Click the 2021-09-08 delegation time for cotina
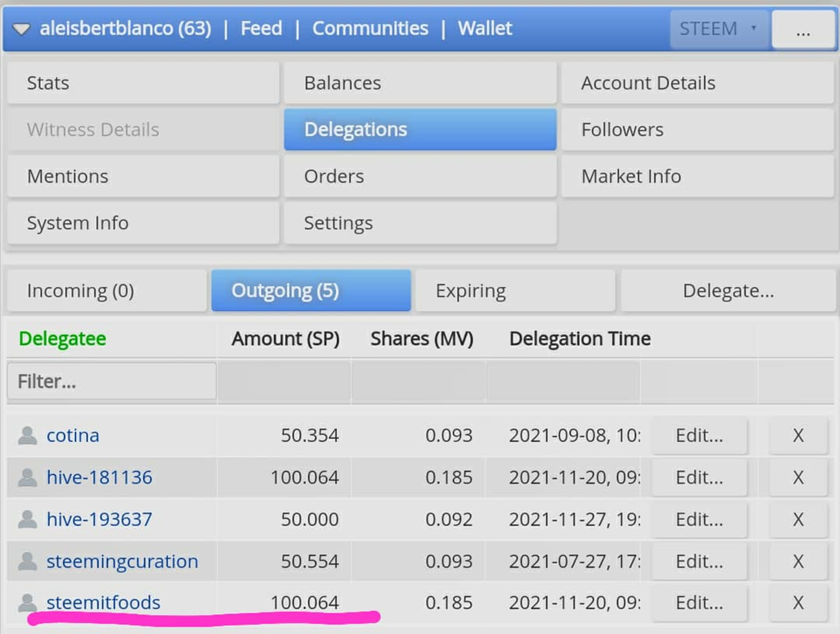Viewport: 840px width, 634px height. tap(575, 436)
